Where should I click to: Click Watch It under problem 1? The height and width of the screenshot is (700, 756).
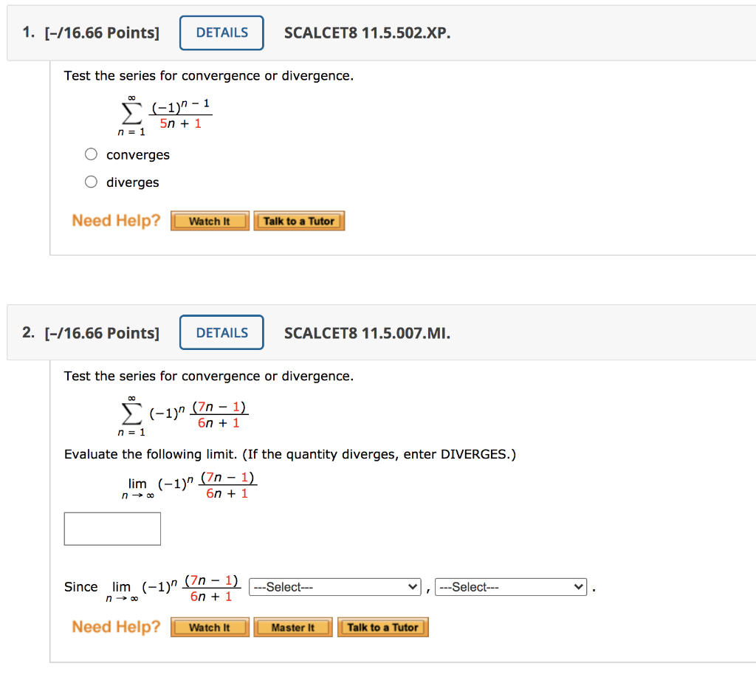210,221
